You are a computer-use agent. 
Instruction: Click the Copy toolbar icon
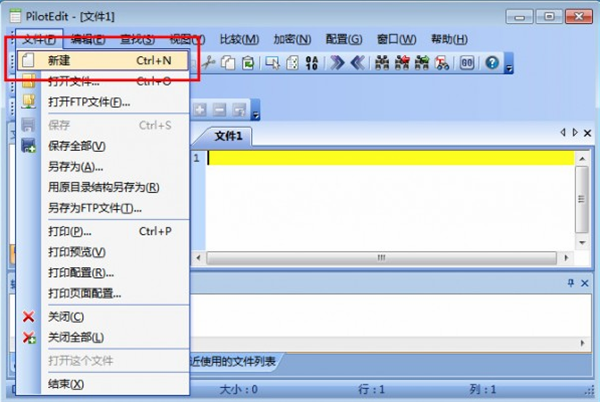point(228,62)
